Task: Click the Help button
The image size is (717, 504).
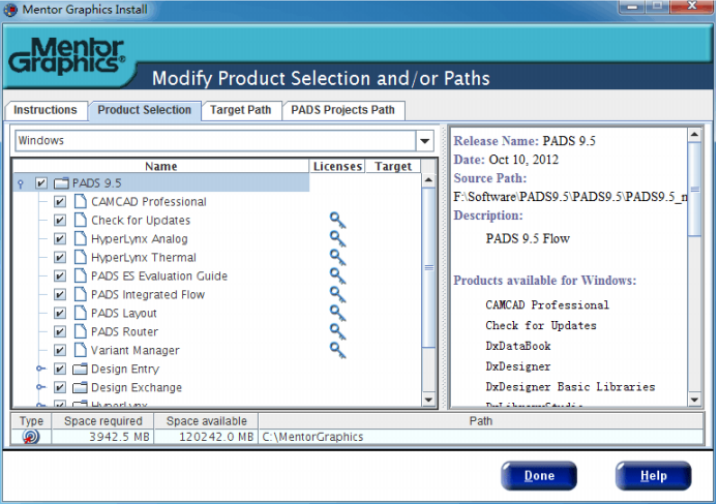Action: tap(653, 476)
